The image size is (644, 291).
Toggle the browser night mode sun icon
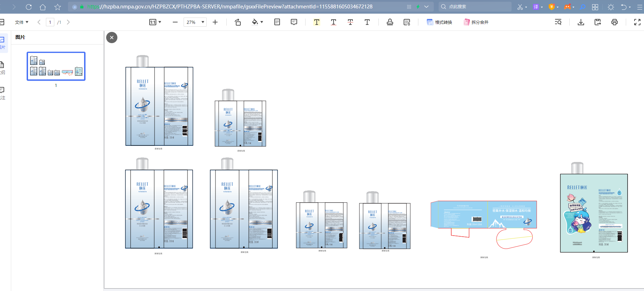(x=611, y=7)
